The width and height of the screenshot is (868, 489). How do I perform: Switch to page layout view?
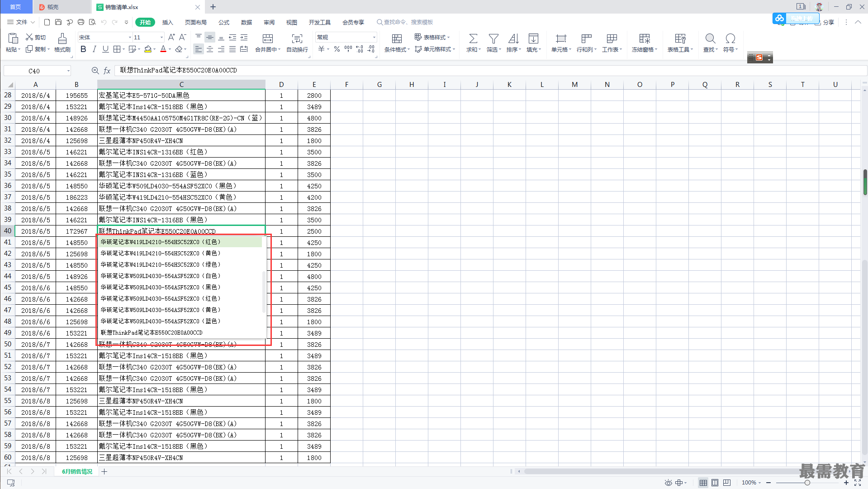715,483
